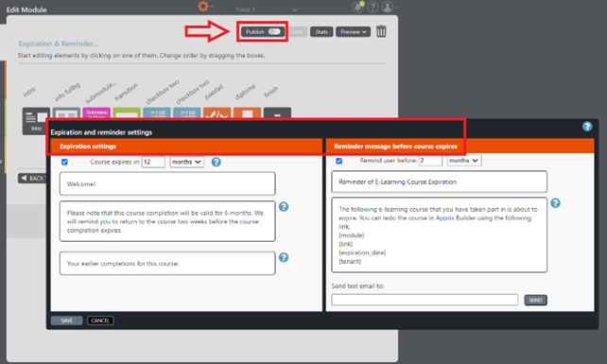
Task: Select the info fullbg element box
Action: (66, 113)
